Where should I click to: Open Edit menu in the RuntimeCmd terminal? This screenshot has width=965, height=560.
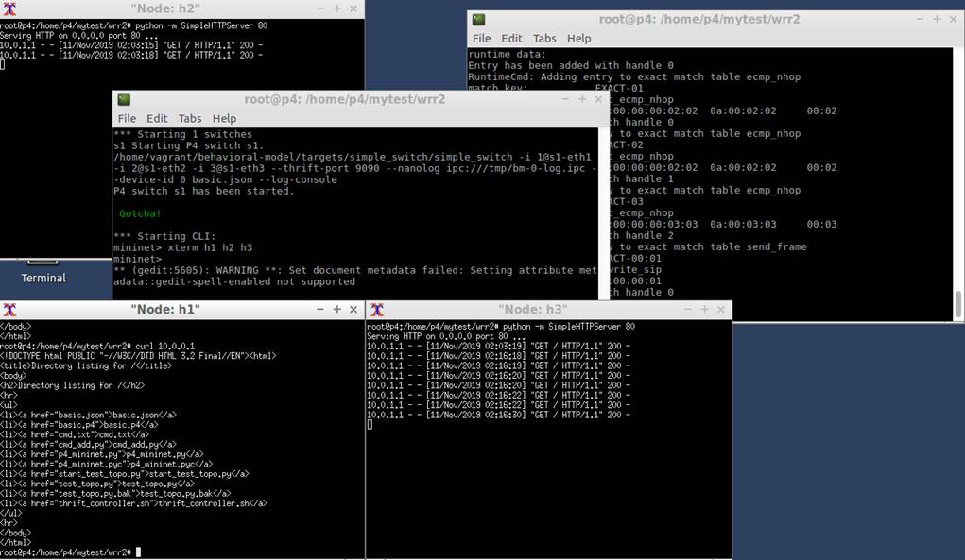click(511, 39)
